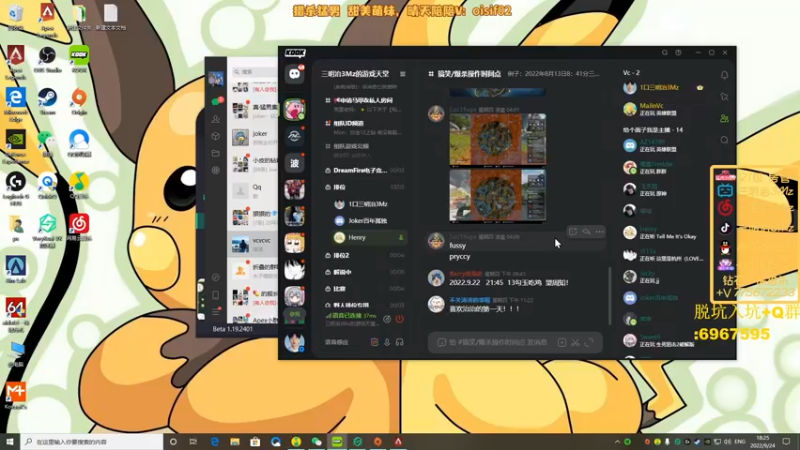Viewport: 800px width, 450px height.
Task: Reply to the hovered fussy message
Action: coord(586,232)
